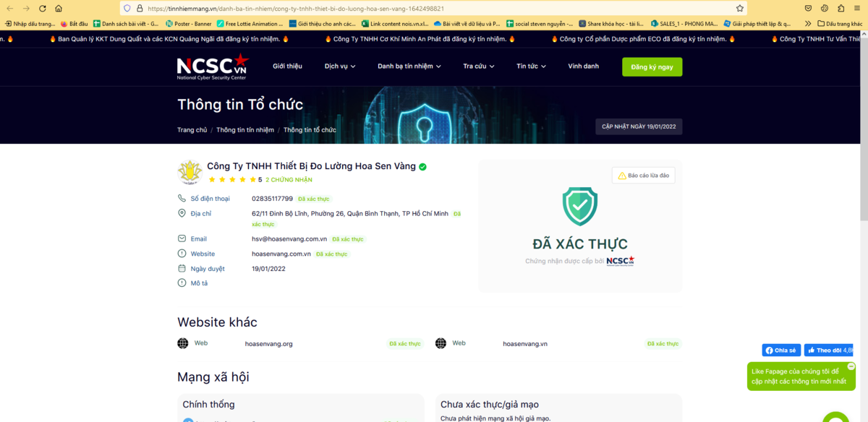
Task: Click the calendar icon beside Ngày duyệt
Action: pyautogui.click(x=182, y=268)
